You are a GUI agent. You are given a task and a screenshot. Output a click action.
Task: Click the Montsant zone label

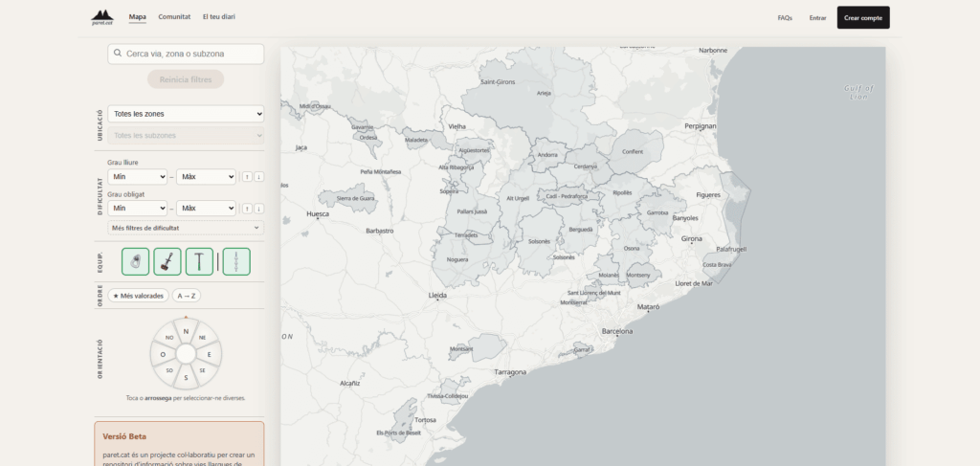pyautogui.click(x=462, y=349)
